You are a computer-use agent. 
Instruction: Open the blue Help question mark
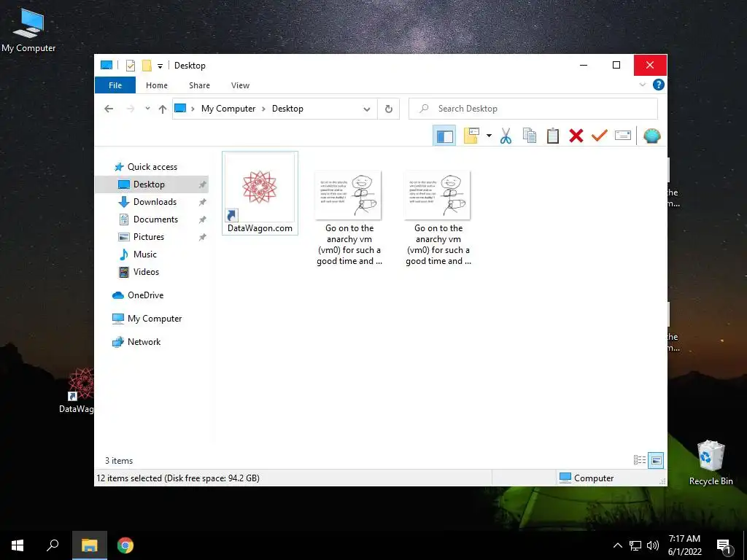click(x=659, y=85)
